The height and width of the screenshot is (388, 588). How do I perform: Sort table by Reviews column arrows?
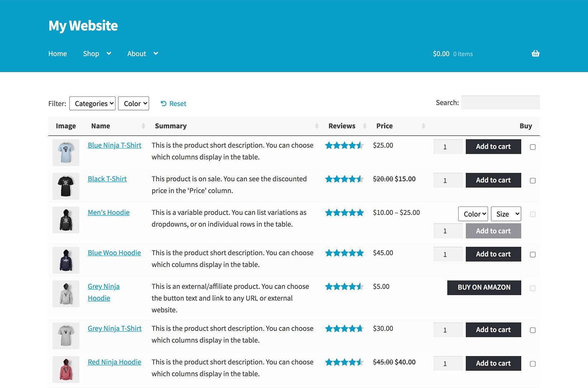(x=365, y=126)
